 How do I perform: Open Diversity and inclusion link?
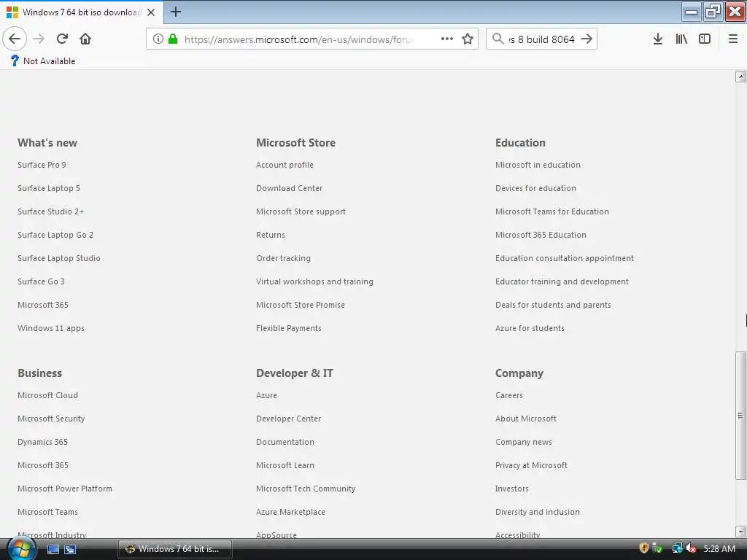[538, 512]
